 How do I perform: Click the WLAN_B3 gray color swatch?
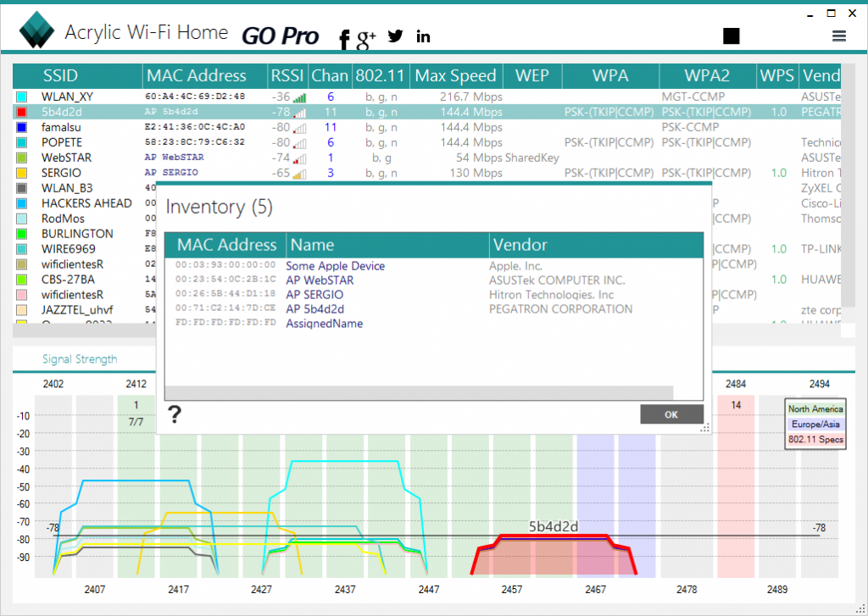[21, 188]
